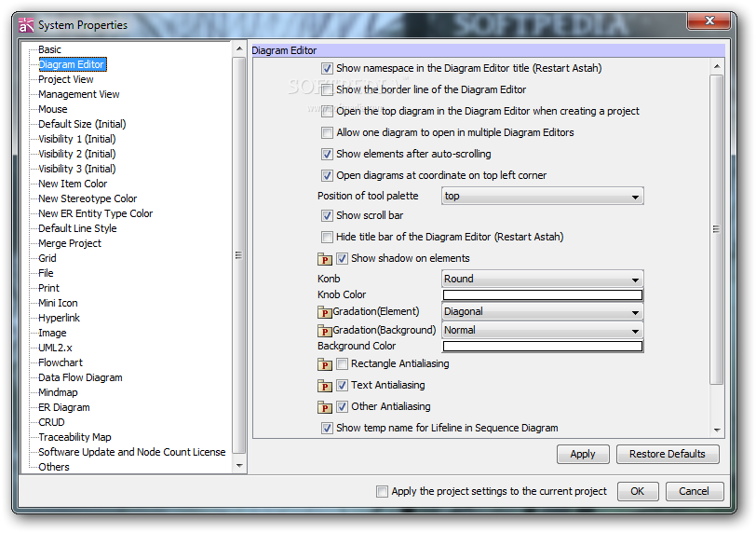Select Management View category
Screen dimensions: 756x533
(79, 94)
